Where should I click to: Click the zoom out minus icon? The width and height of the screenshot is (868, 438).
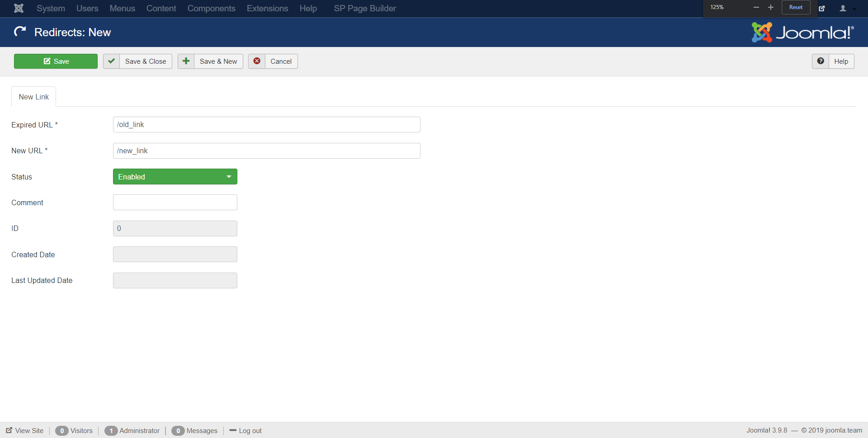click(756, 7)
